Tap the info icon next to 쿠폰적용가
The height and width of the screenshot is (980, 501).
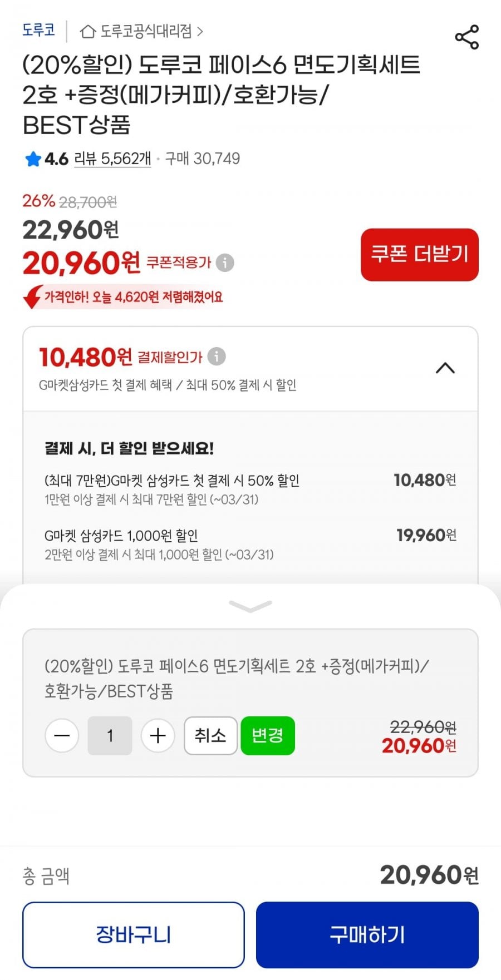(225, 263)
